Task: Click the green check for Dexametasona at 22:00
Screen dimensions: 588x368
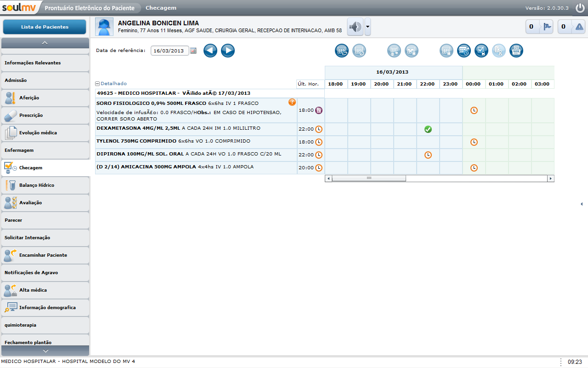Action: tap(428, 129)
